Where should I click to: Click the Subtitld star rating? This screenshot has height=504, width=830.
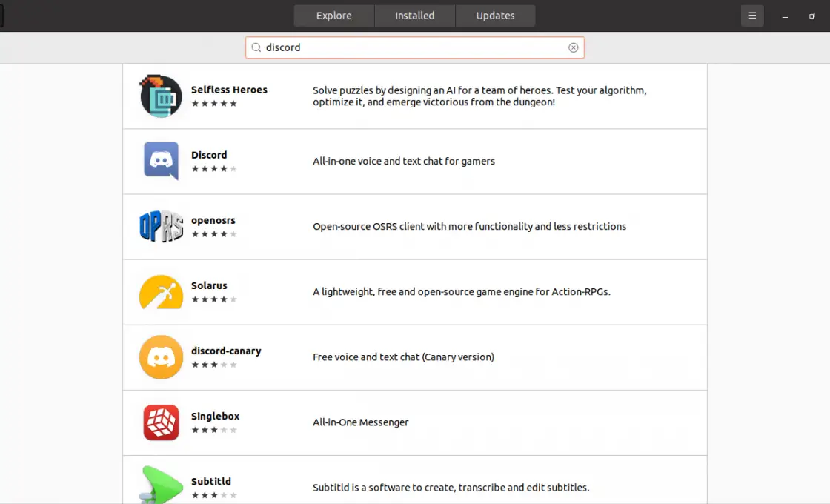tap(214, 496)
